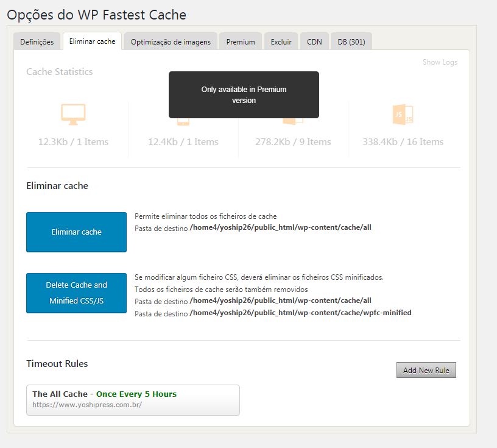The width and height of the screenshot is (497, 448).
Task: Click the 12.4Kb / 1 Items statistic
Action: [x=183, y=141]
